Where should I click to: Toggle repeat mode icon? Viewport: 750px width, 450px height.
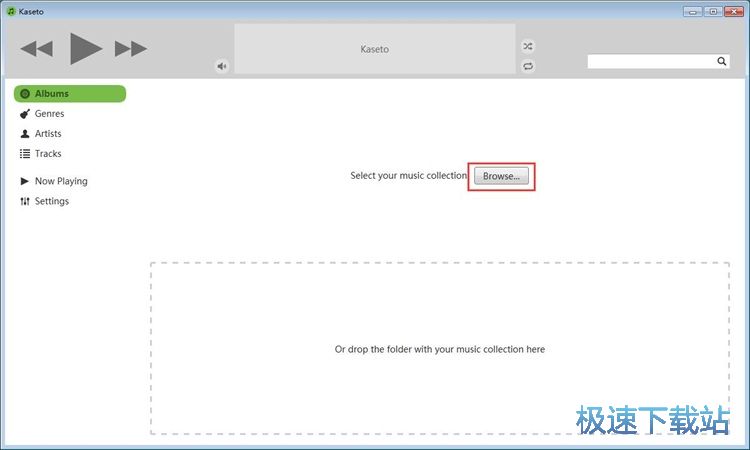pos(528,66)
